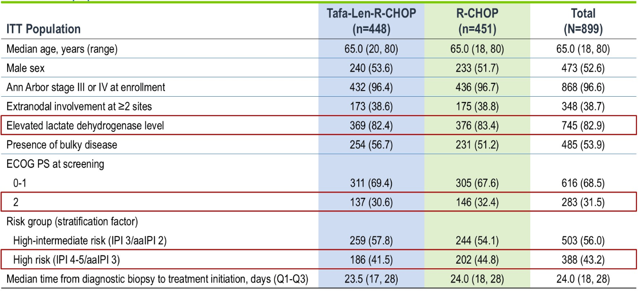
Task: Select the Total (N=899) column header
Action: tap(583, 21)
